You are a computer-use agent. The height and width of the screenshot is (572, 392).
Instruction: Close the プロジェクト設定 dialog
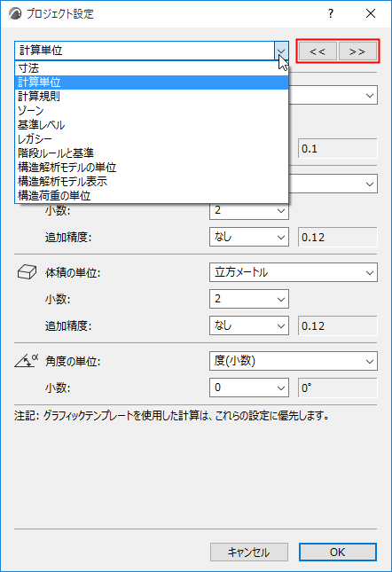[371, 13]
